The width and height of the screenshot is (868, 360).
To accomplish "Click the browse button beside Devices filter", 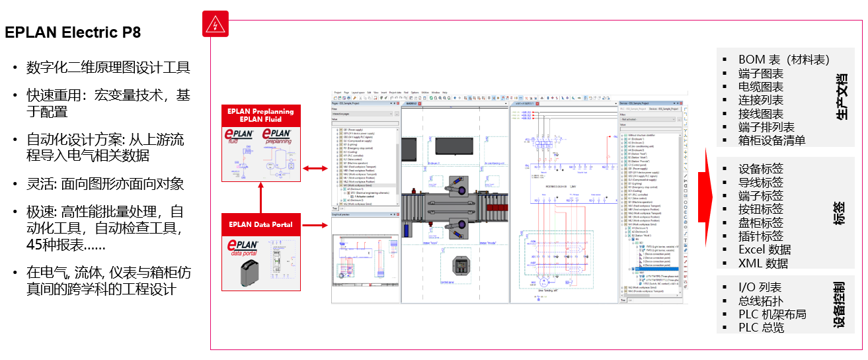I will (x=679, y=119).
